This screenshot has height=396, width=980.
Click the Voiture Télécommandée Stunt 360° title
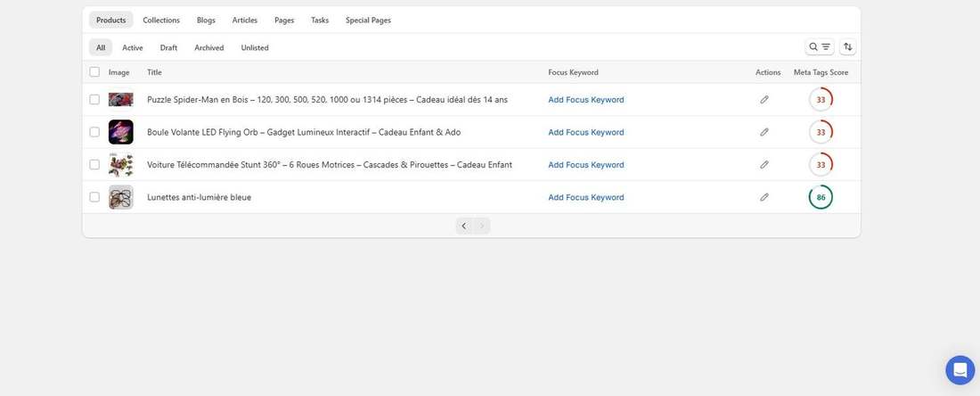click(x=330, y=164)
